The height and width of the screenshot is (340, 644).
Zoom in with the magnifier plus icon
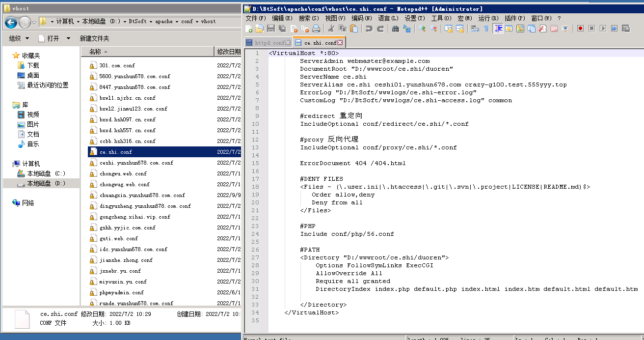click(422, 28)
